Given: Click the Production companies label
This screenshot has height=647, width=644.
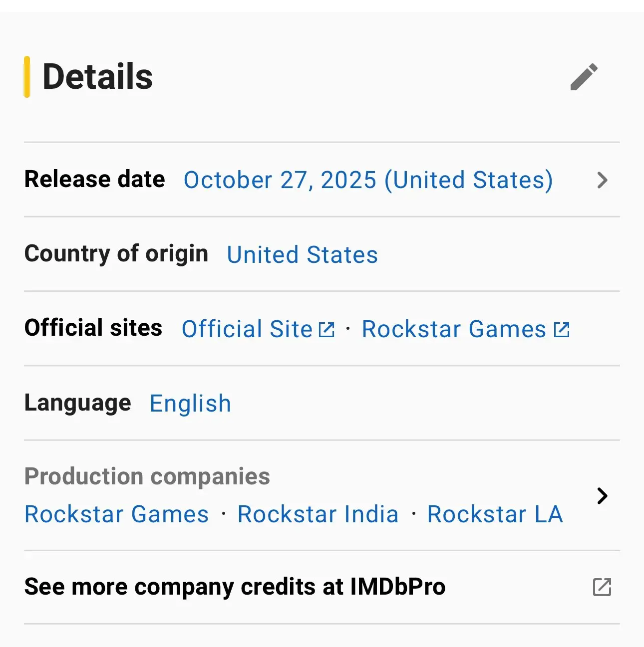Looking at the screenshot, I should click(x=147, y=477).
